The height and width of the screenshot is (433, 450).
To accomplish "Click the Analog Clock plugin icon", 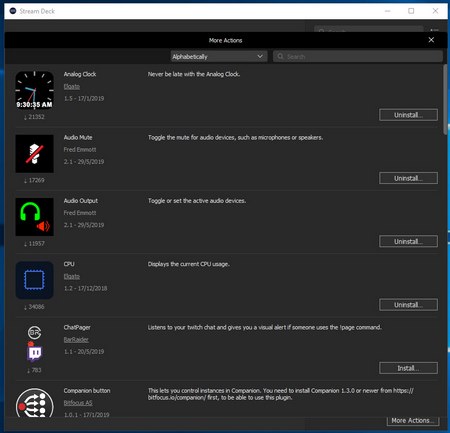I will point(34,90).
